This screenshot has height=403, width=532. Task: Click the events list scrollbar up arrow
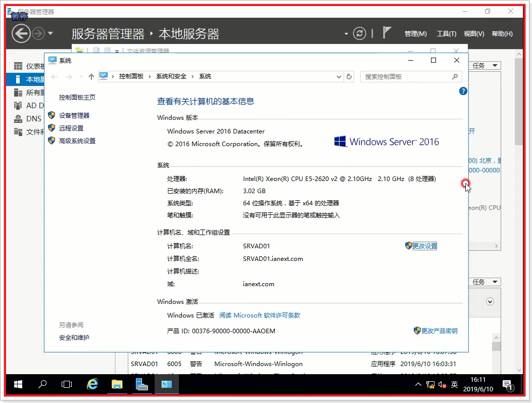tap(496, 337)
